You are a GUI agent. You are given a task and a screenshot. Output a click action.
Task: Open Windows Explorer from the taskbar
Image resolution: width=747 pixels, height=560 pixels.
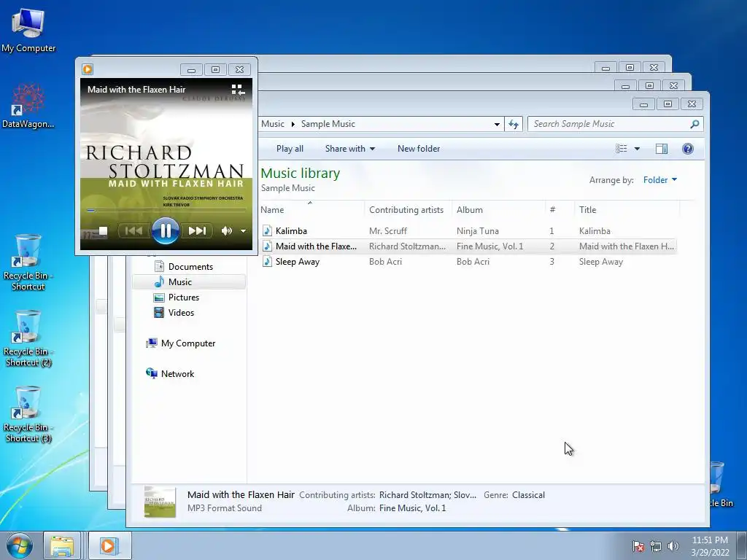click(x=63, y=545)
